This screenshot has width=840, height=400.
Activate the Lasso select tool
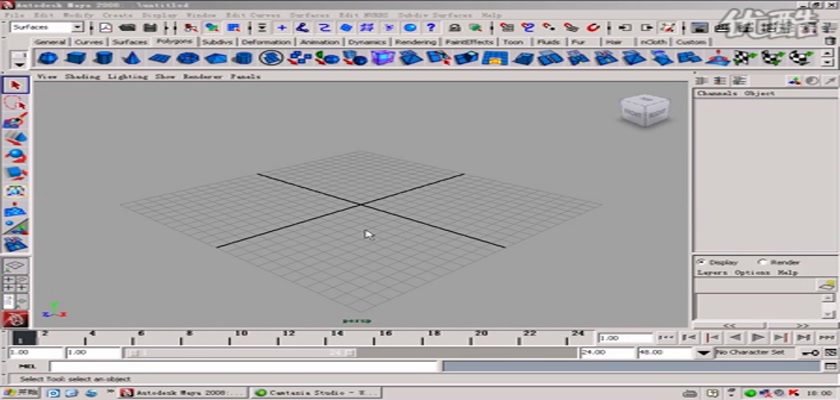(x=16, y=103)
